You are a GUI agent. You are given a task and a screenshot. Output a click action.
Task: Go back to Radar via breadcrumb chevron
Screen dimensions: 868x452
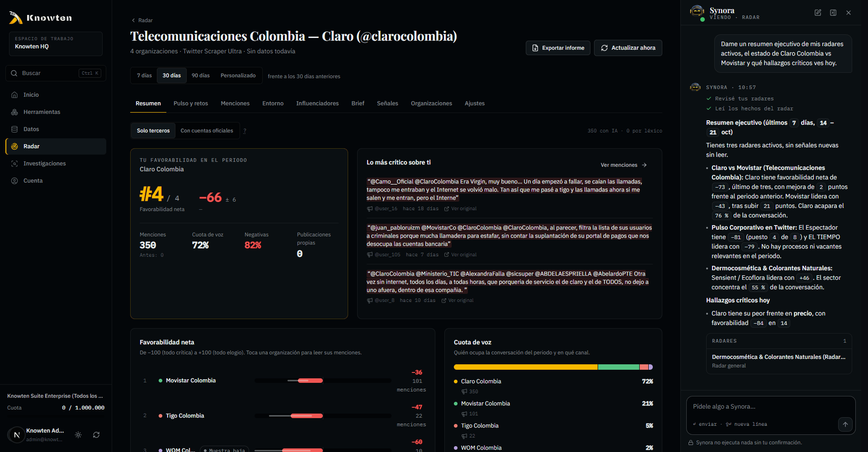pyautogui.click(x=133, y=20)
